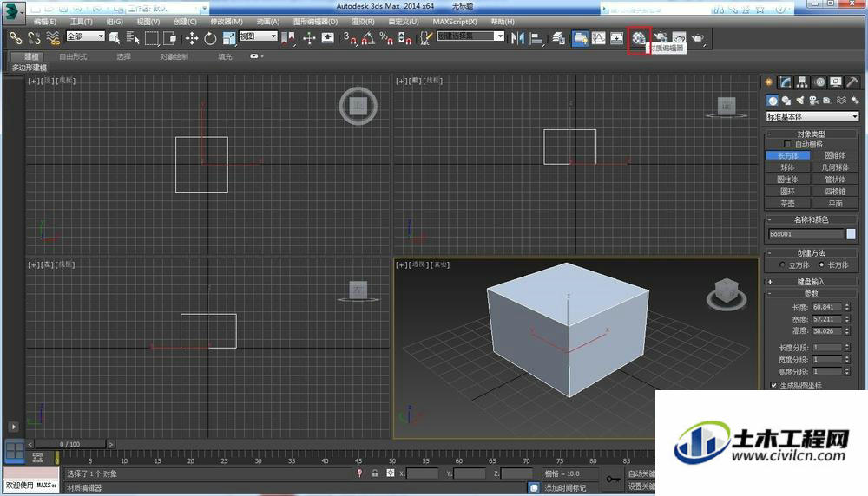868x496 pixels.
Task: Open the Layer Manager icon
Action: click(x=558, y=38)
